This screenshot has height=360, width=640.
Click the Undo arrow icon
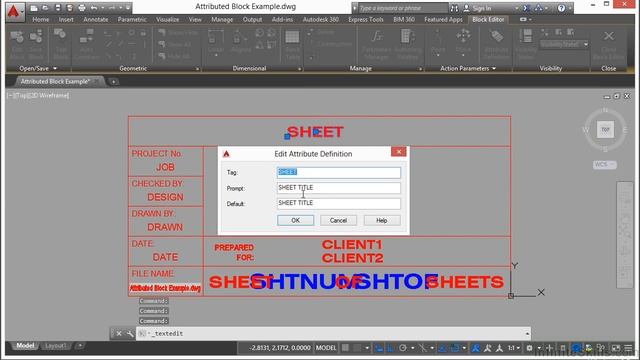coord(94,8)
